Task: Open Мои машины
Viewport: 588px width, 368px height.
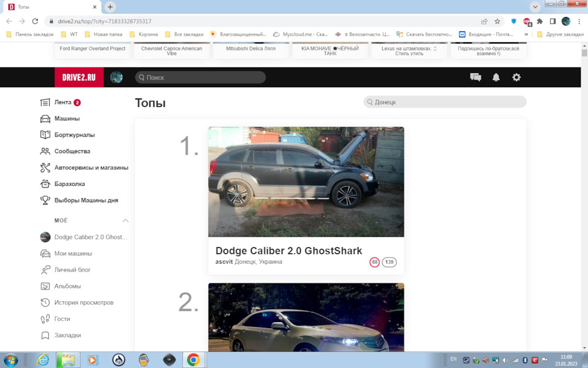Action: pyautogui.click(x=73, y=253)
